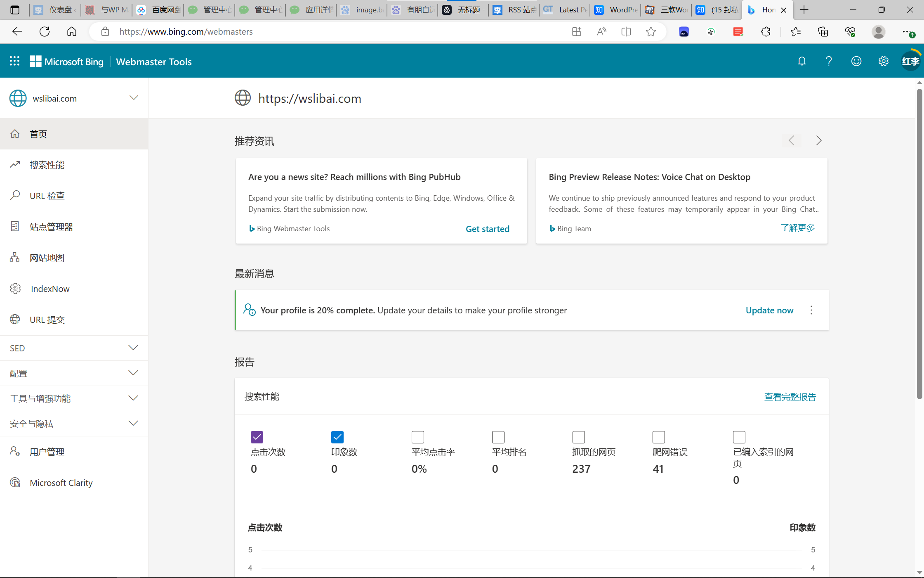Open settings gear in Bing header
This screenshot has width=924, height=578.
[883, 62]
